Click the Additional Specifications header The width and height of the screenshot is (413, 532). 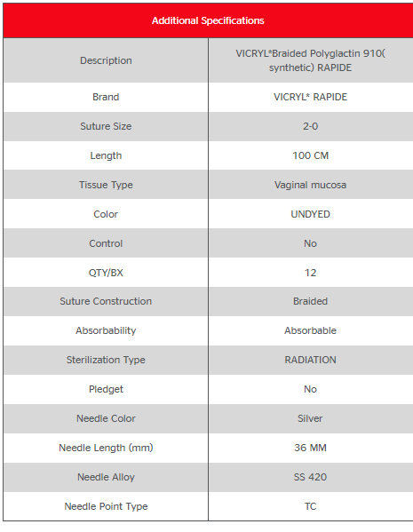(208, 20)
